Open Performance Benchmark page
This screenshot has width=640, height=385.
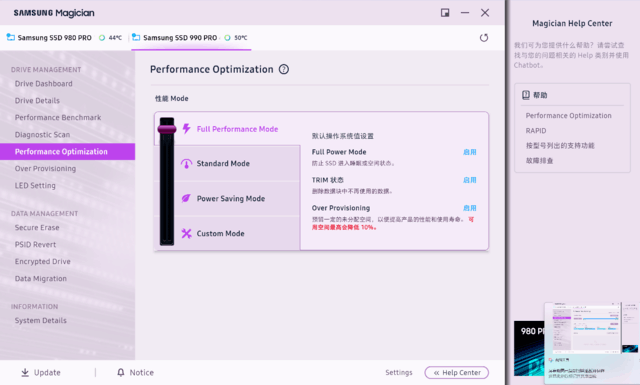(x=58, y=118)
